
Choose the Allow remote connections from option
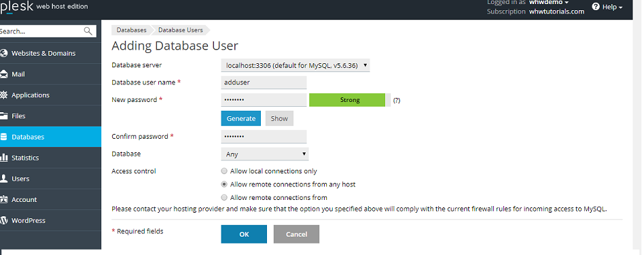coord(224,197)
